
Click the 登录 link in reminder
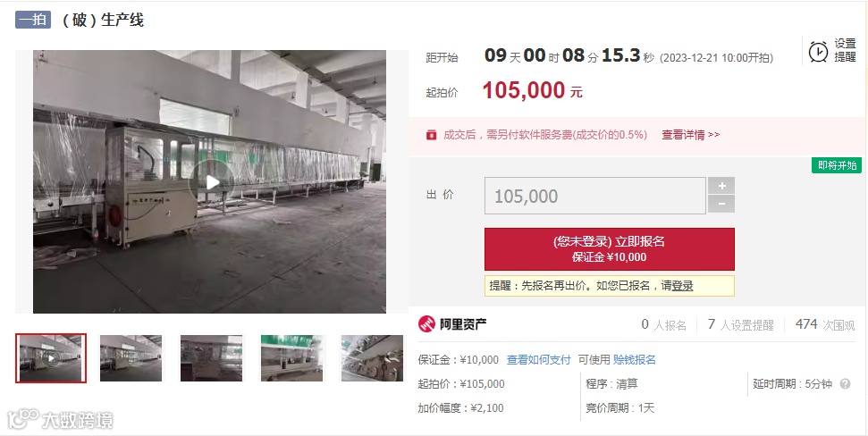click(x=683, y=286)
